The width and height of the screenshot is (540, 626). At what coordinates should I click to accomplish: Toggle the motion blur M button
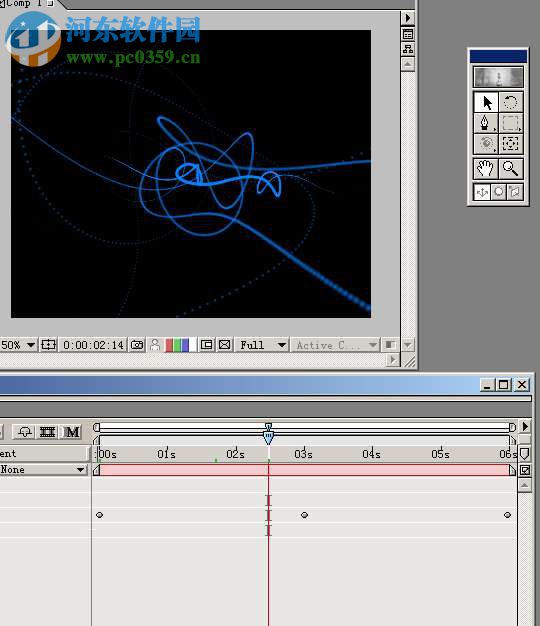click(71, 432)
